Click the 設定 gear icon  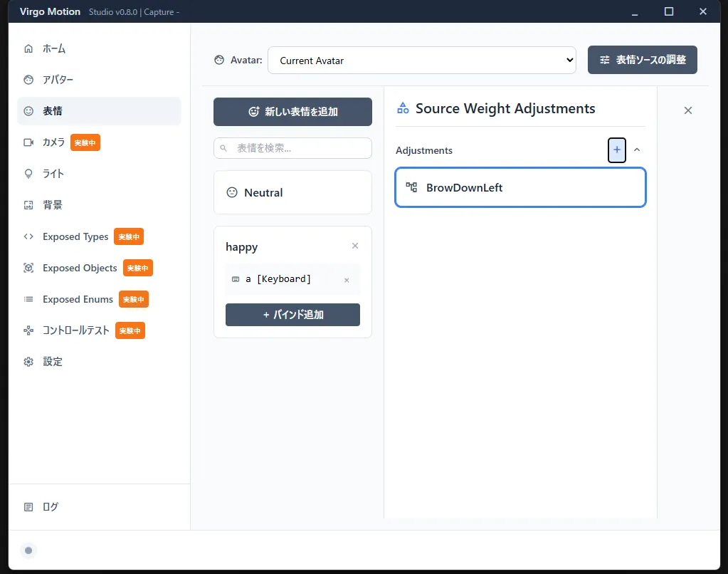tap(28, 362)
